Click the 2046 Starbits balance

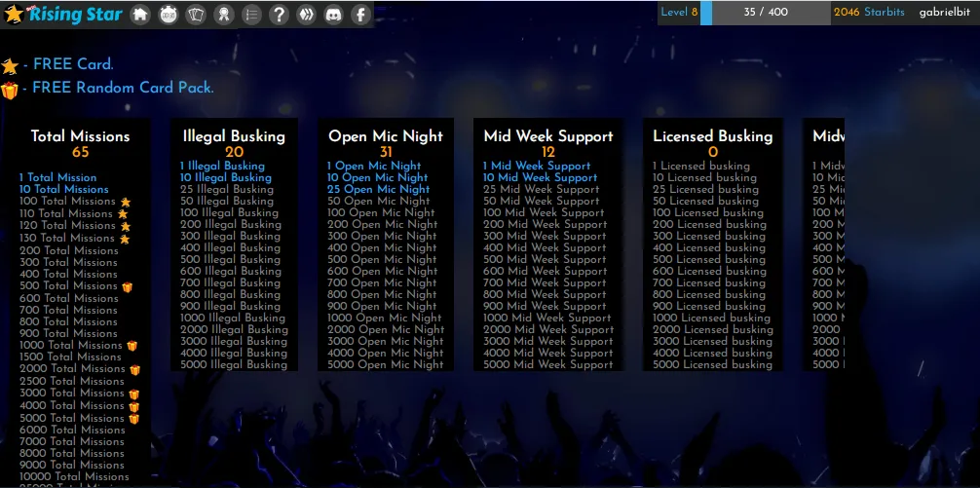tap(869, 12)
